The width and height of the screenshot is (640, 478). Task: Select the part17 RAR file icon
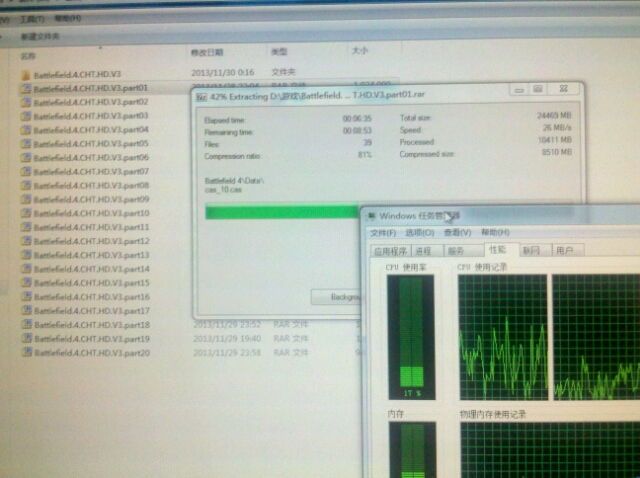pyautogui.click(x=27, y=311)
